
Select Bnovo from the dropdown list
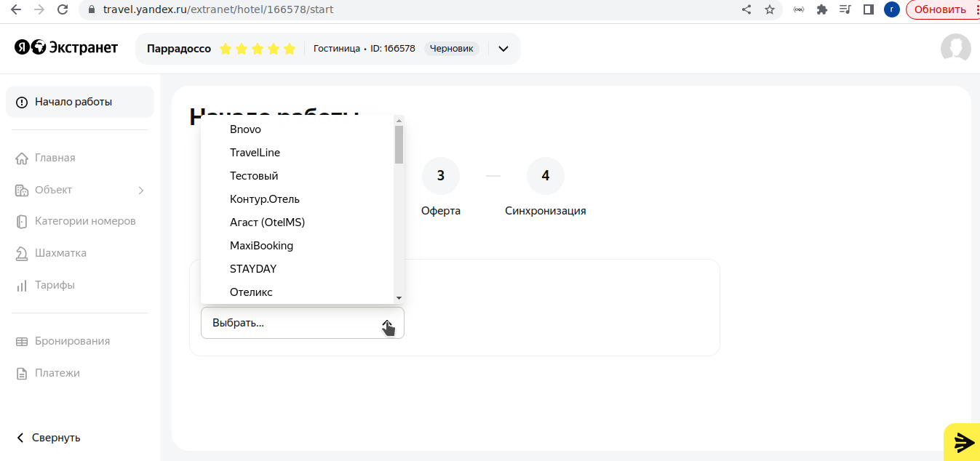click(298, 129)
